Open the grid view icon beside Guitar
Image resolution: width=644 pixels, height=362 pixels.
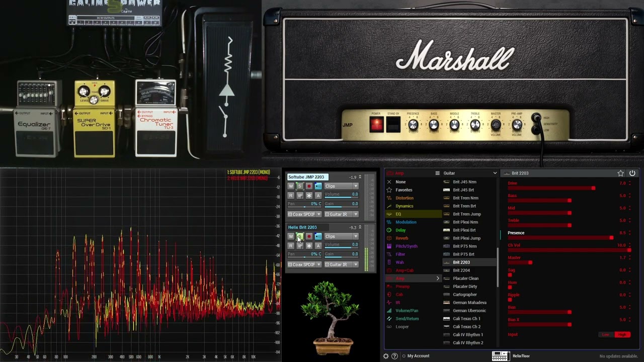(438, 173)
